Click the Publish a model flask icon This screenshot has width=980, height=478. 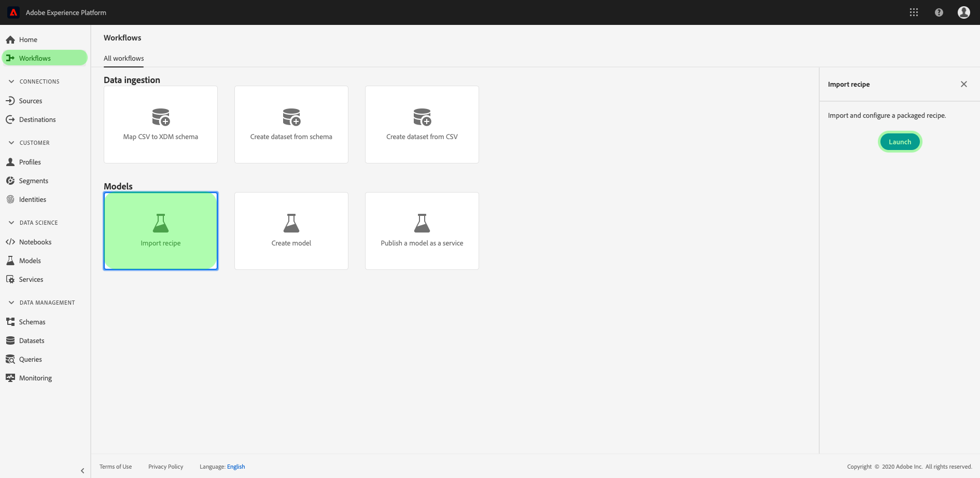[422, 223]
